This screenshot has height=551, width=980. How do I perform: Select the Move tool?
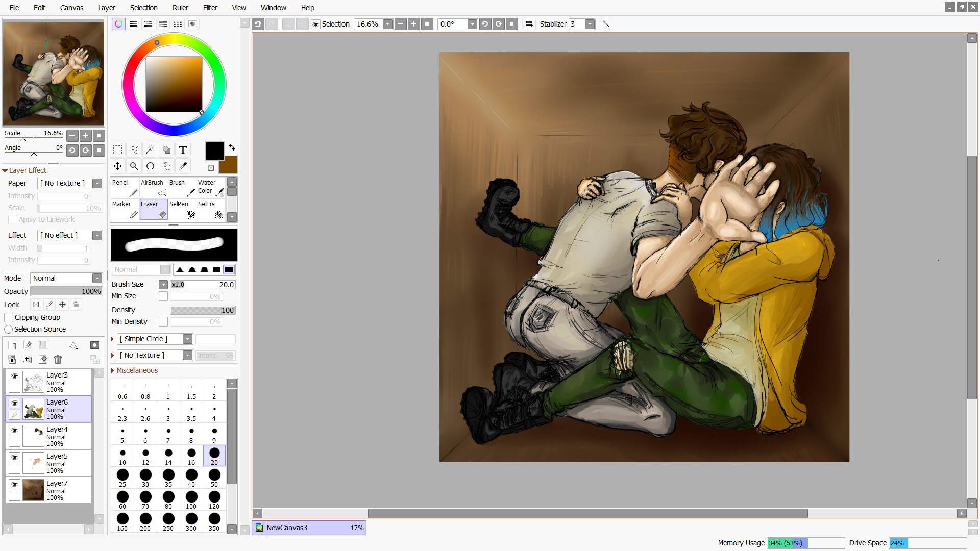tap(117, 166)
